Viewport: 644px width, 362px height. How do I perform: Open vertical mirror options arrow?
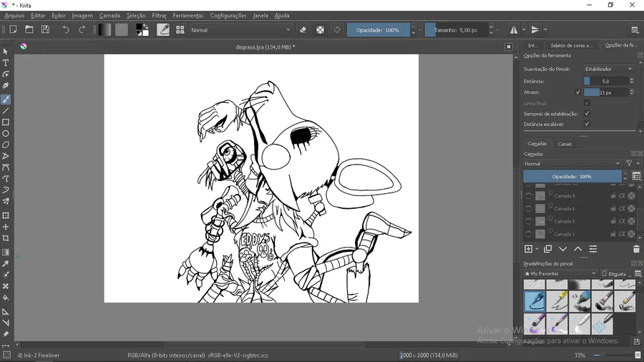[545, 29]
